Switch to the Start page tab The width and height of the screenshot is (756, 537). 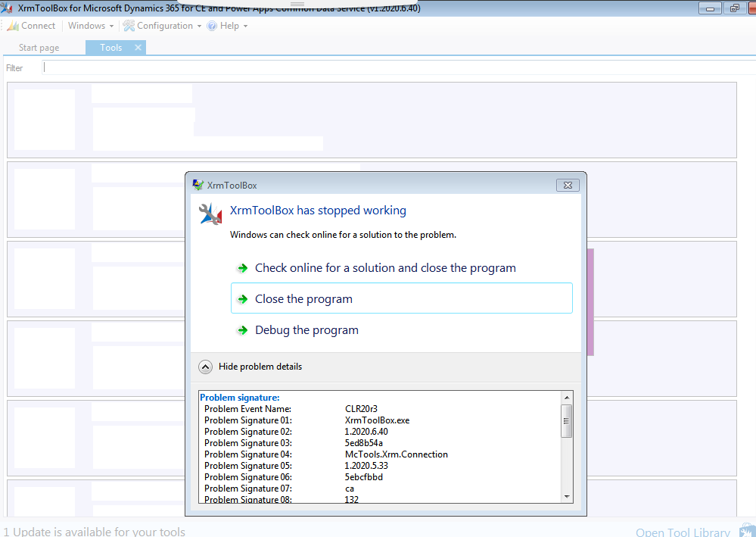click(39, 48)
